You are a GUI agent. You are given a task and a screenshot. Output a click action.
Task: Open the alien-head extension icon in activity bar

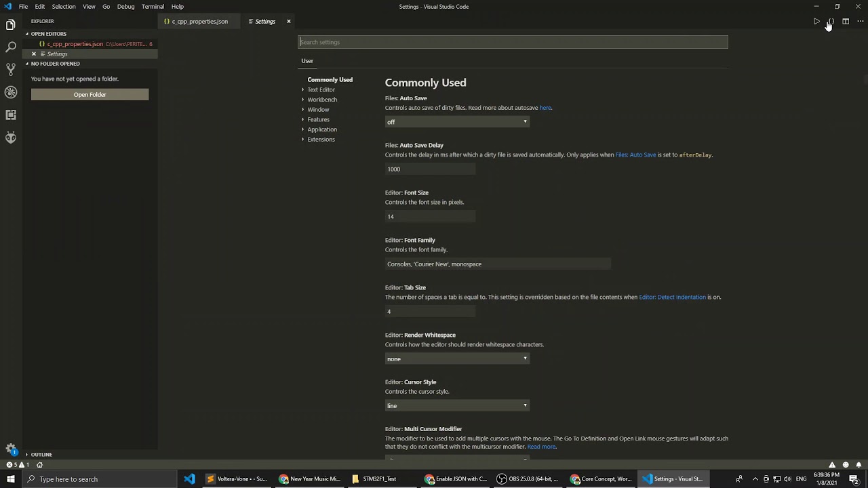click(x=11, y=138)
